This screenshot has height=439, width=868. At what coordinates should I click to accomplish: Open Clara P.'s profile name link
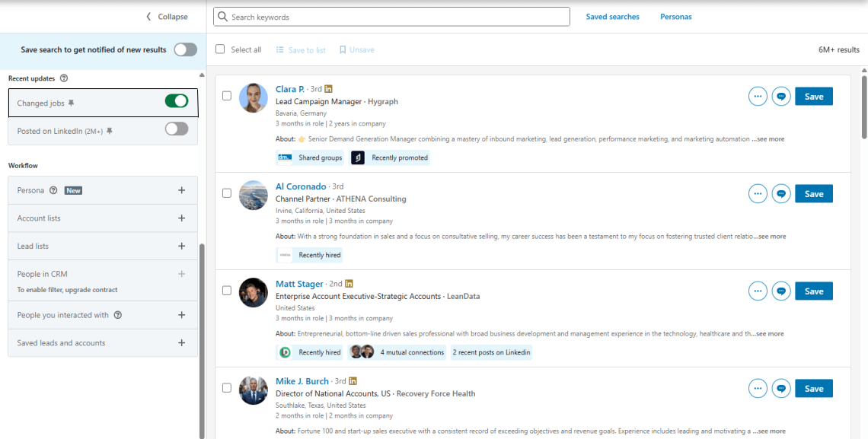tap(289, 89)
